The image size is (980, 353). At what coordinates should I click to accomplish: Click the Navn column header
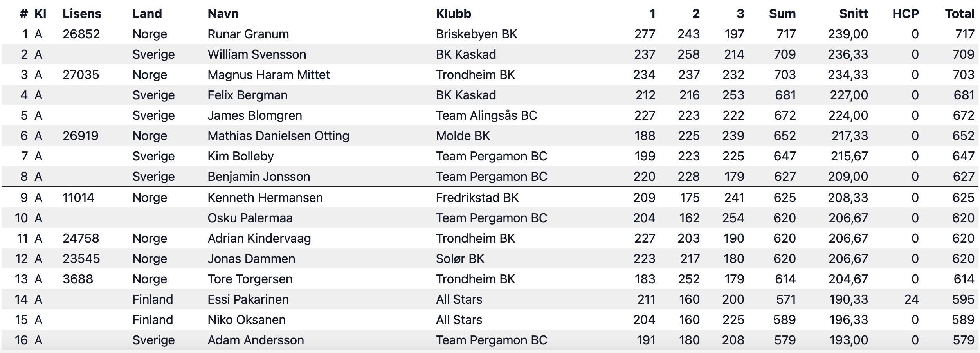[223, 14]
